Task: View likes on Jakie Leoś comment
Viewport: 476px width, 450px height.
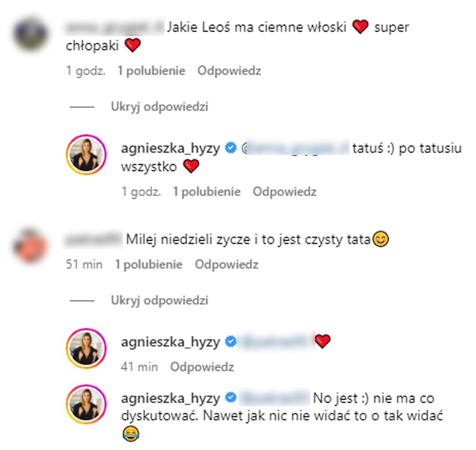Action: pos(151,71)
